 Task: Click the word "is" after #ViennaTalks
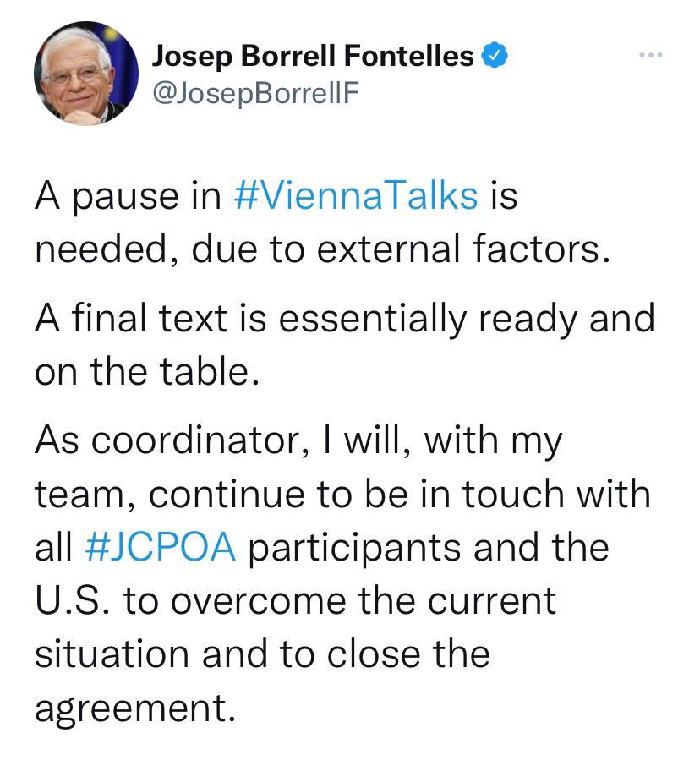coord(503,196)
